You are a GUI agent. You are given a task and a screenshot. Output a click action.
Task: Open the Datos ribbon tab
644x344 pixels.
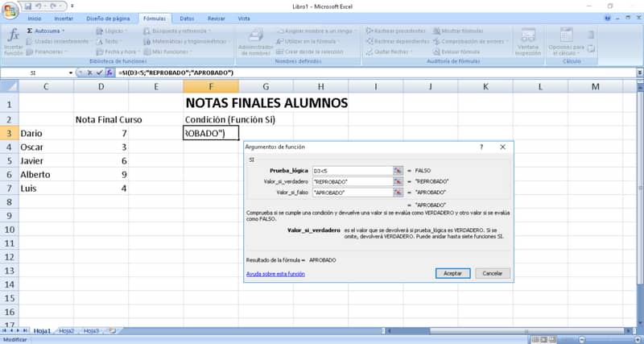[187, 19]
